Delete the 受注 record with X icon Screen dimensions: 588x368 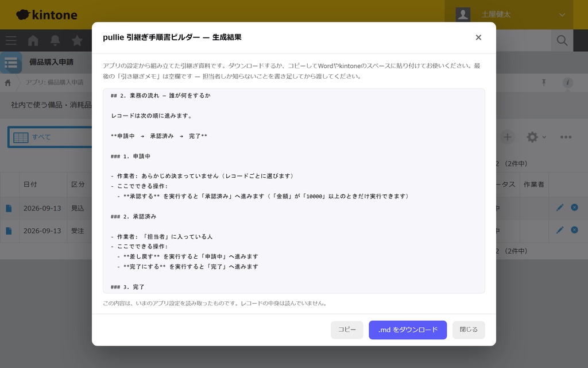click(574, 229)
